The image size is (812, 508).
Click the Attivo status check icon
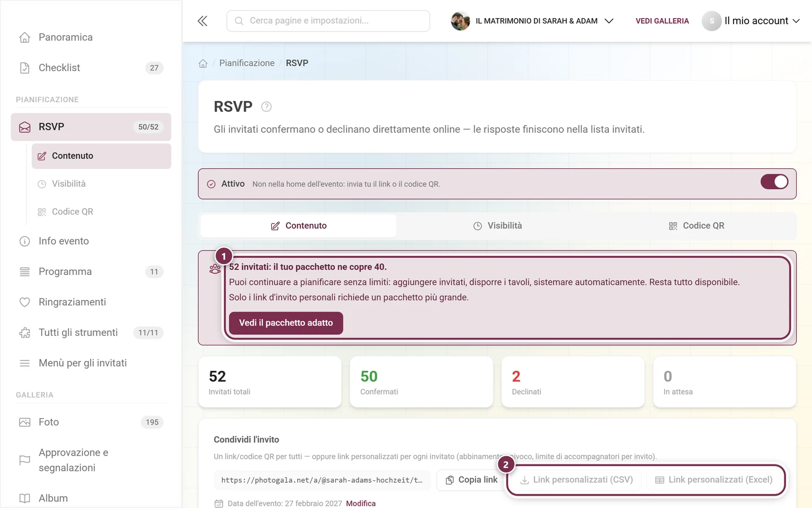click(x=211, y=184)
